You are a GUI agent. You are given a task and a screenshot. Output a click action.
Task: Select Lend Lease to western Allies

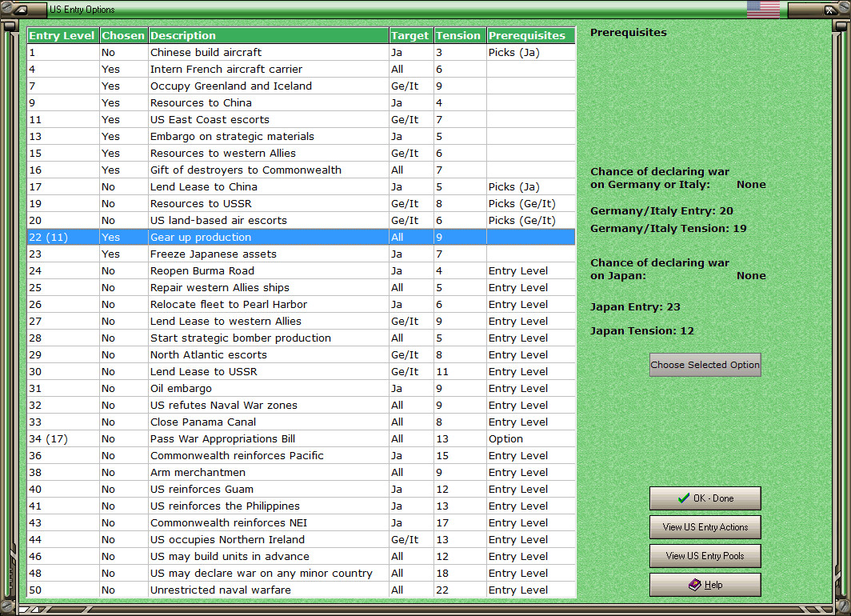point(302,322)
